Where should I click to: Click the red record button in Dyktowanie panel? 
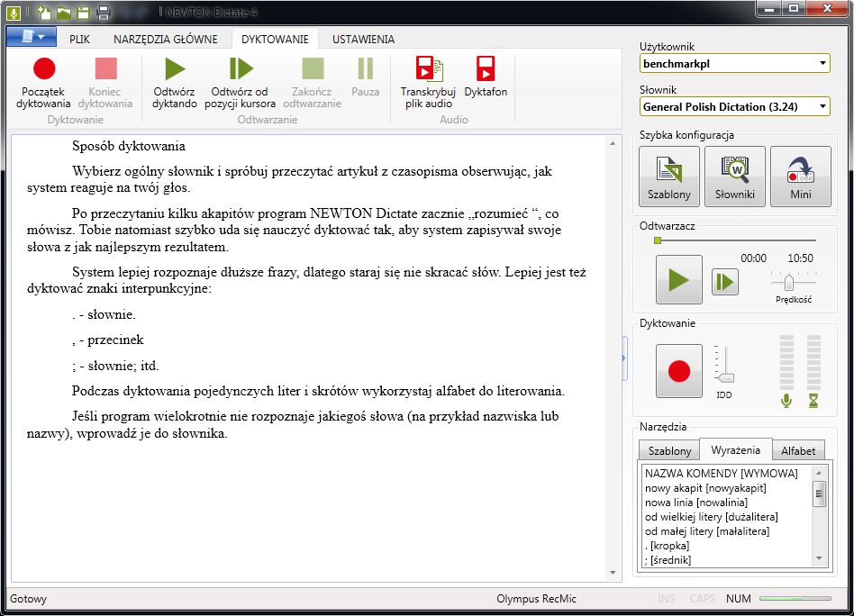pos(679,371)
